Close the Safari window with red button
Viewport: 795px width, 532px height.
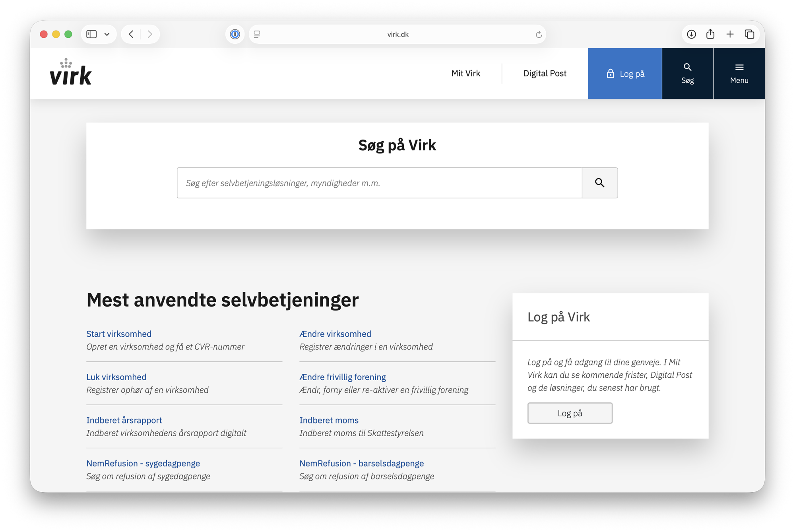[x=44, y=34]
